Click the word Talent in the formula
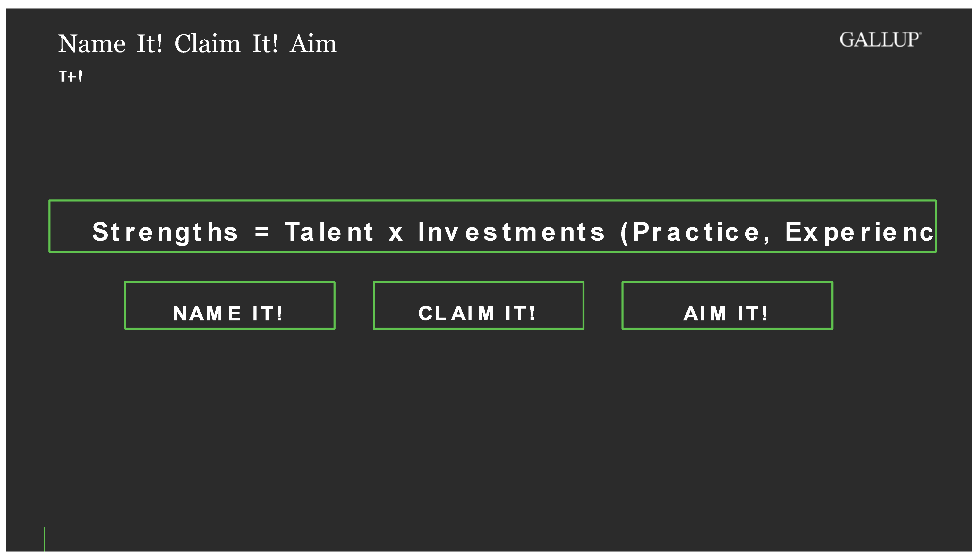The height and width of the screenshot is (560, 980). 329,232
